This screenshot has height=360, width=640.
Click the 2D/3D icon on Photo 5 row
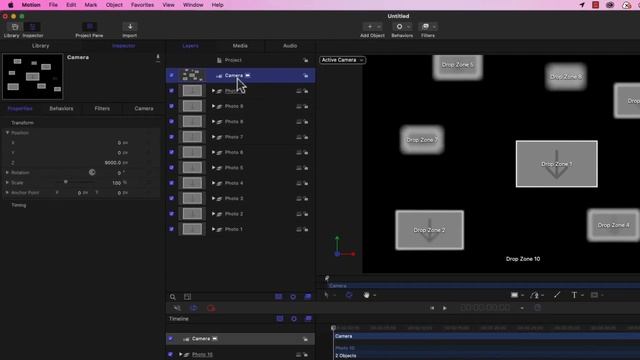[299, 168]
